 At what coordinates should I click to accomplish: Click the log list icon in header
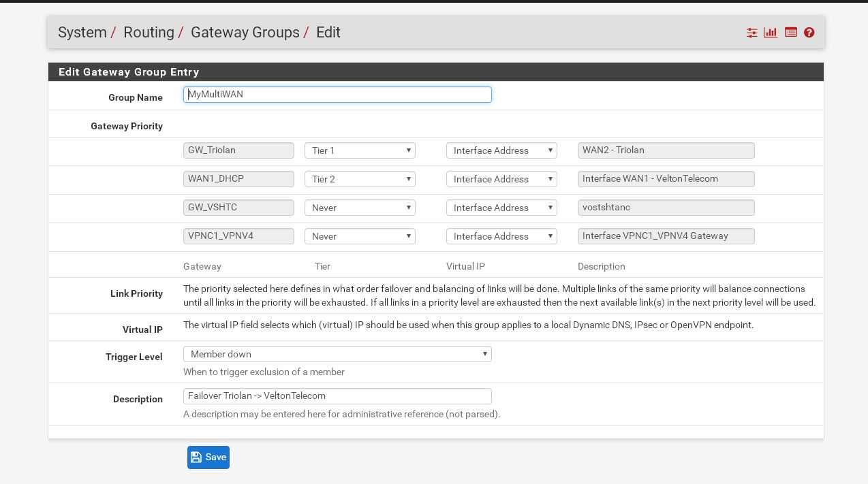790,33
